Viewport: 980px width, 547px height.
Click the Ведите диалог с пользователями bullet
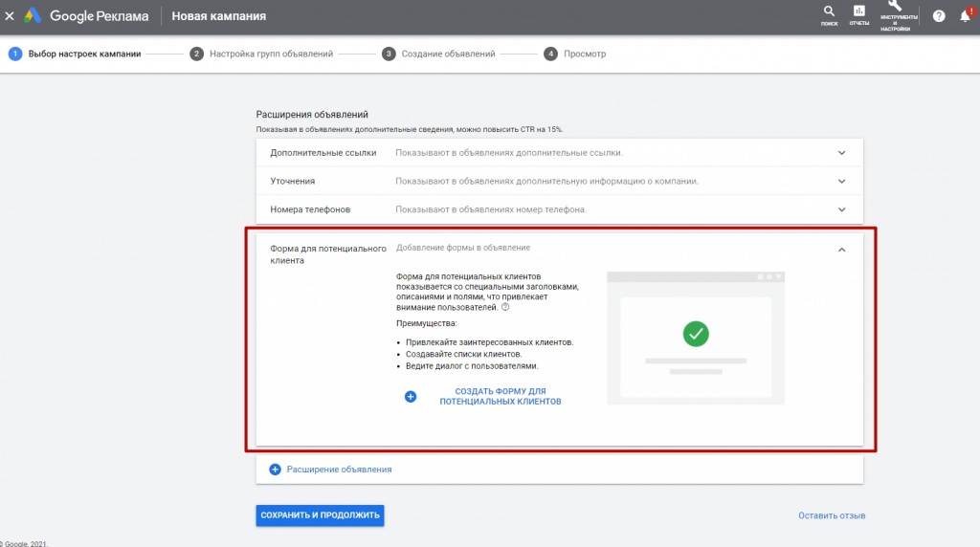pyautogui.click(x=472, y=366)
